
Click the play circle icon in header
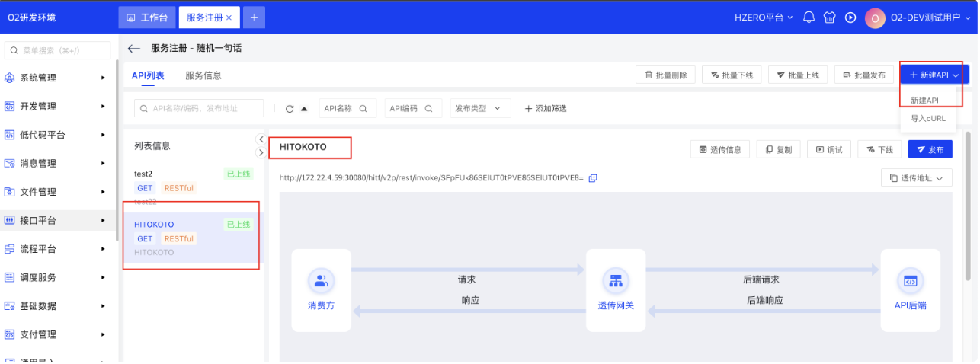(x=850, y=17)
